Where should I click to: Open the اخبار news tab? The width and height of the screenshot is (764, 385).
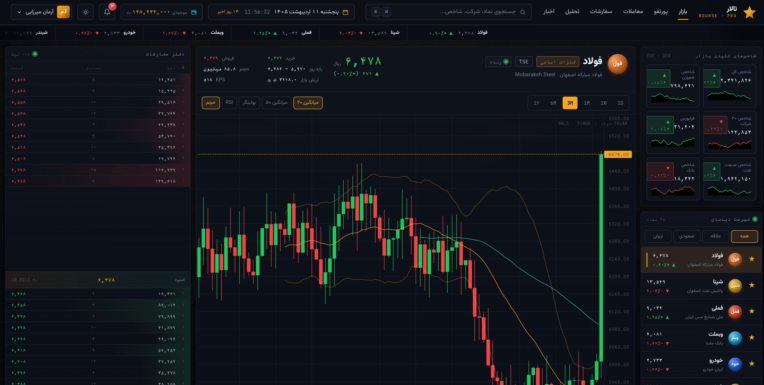pos(549,12)
